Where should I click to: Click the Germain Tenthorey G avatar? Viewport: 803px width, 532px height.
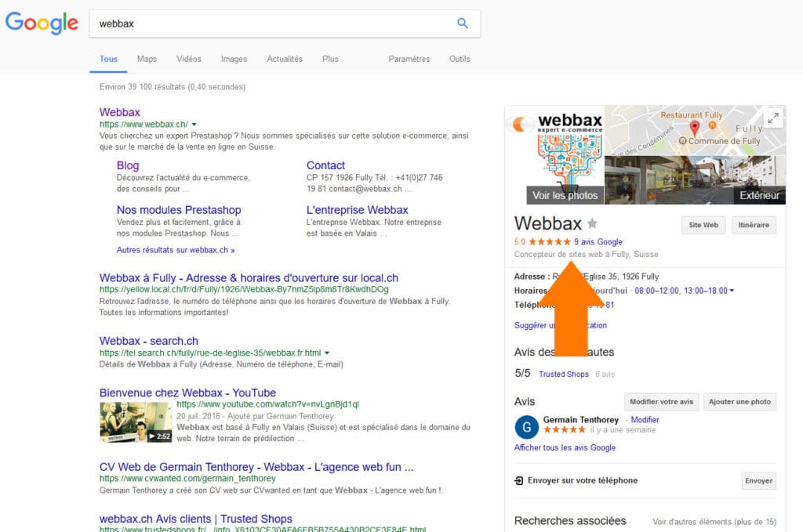526,427
